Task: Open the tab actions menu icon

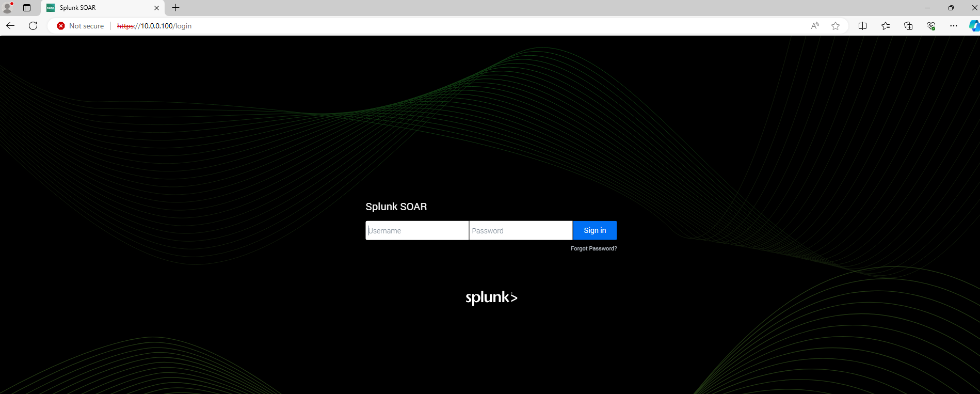Action: tap(27, 8)
